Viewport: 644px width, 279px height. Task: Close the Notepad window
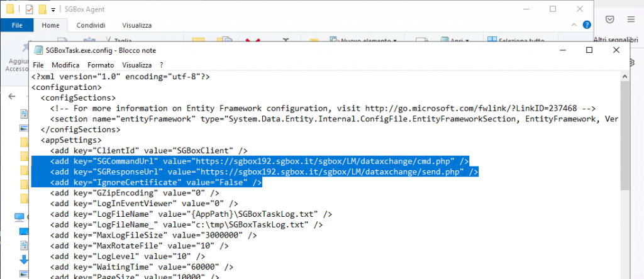click(x=616, y=50)
